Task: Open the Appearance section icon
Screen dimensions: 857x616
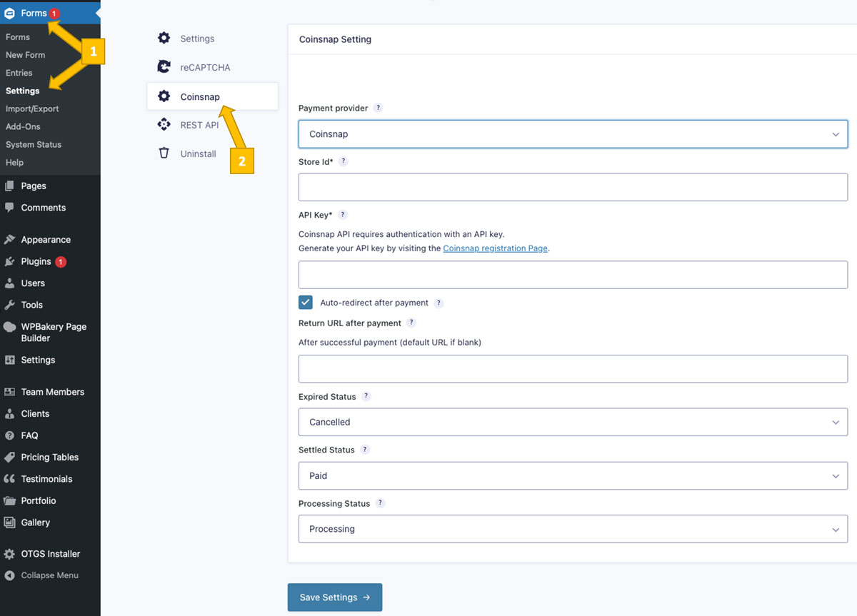Action: (x=8, y=239)
